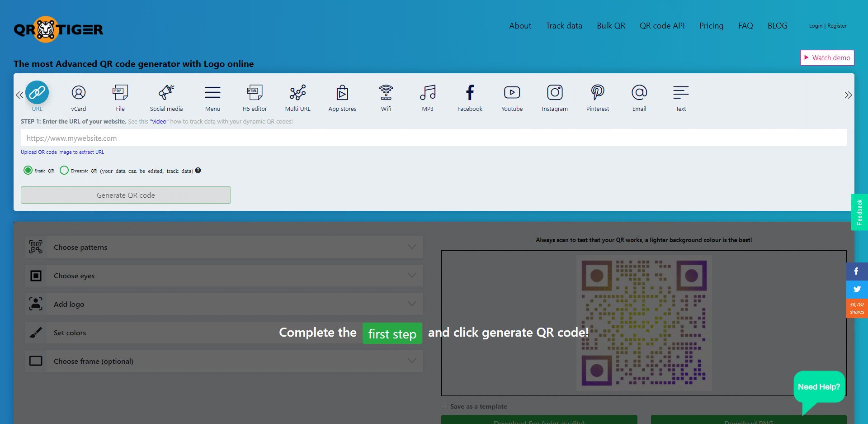Select the Static QR radio button
This screenshot has height=424, width=868.
pyautogui.click(x=28, y=170)
